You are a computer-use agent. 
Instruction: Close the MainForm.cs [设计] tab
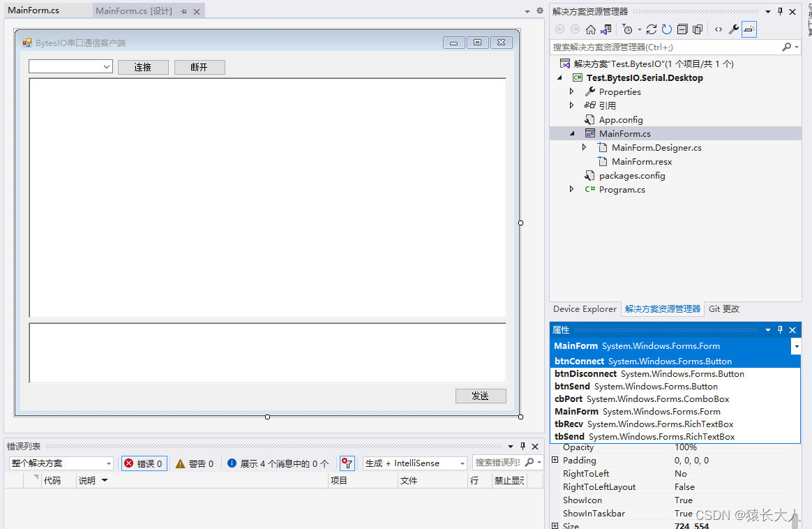click(x=197, y=11)
